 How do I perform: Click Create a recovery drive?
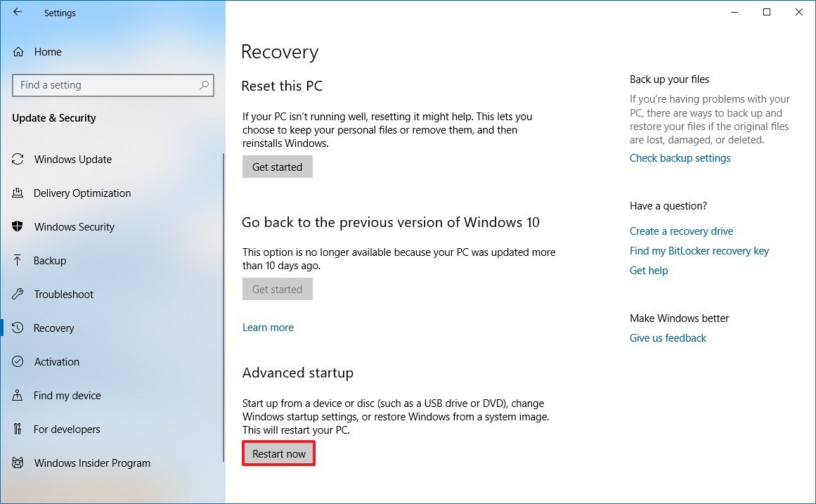pos(681,231)
